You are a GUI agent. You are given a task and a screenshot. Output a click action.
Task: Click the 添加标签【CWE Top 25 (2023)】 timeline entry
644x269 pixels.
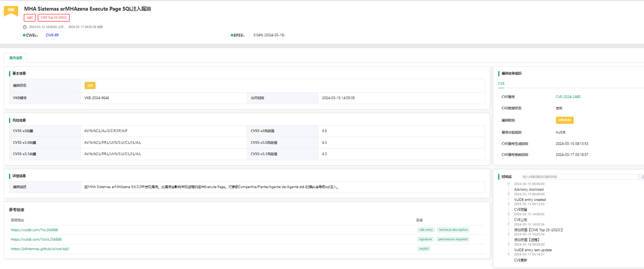(538, 230)
